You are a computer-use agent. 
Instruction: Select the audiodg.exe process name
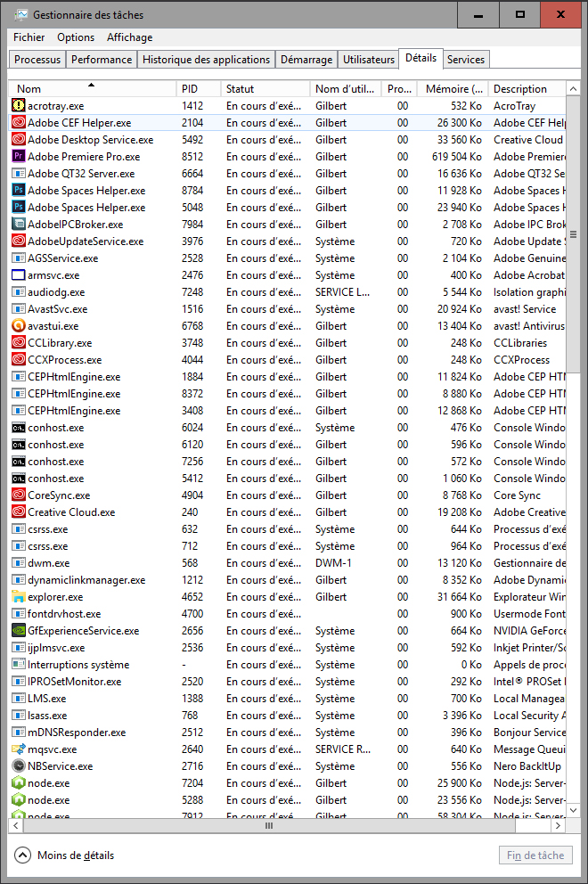click(56, 292)
